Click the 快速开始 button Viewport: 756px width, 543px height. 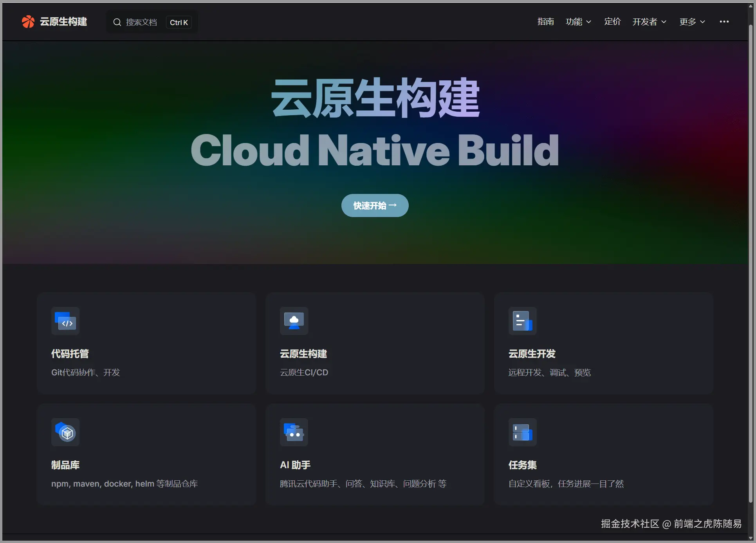(375, 206)
